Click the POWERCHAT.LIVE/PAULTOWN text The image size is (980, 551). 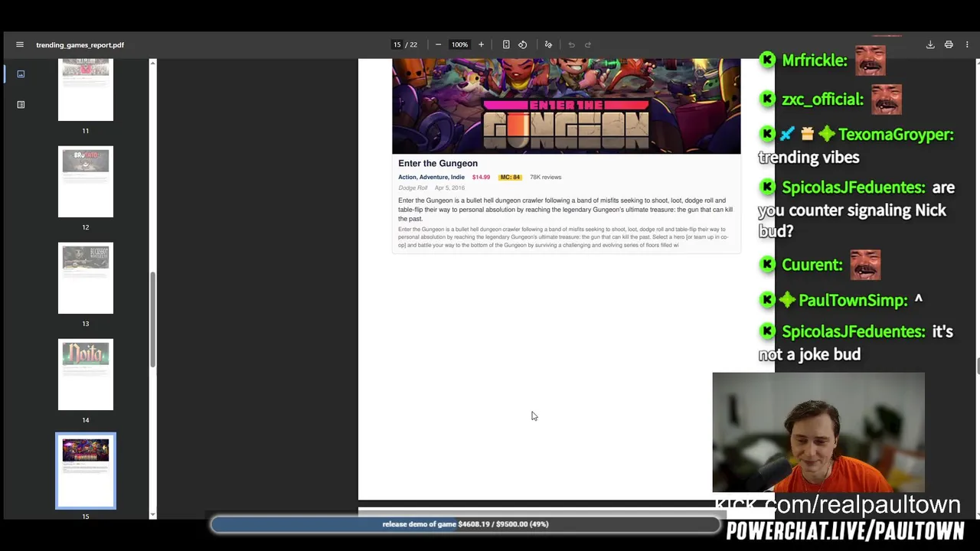845,532
